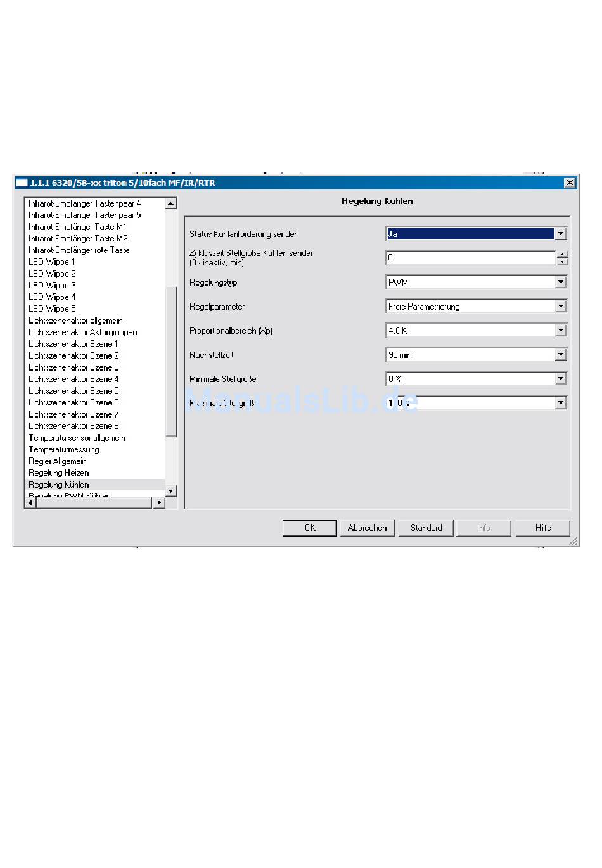This screenshot has width=602, height=868.
Task: Select Infrarot-Empfänger Tastenpaar 5 in the list
Action: (x=84, y=215)
